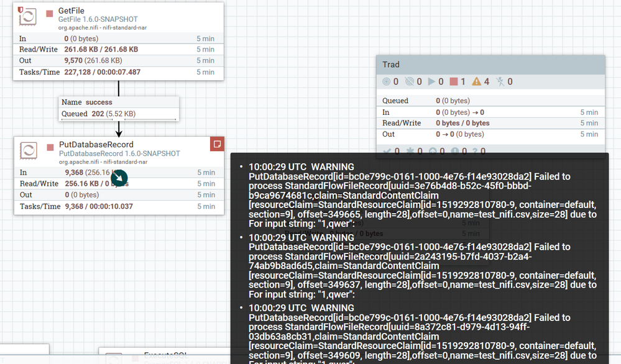The image size is (621, 364).
Task: Click the PutDatabaseRecord bulletin icon
Action: pyautogui.click(x=217, y=144)
